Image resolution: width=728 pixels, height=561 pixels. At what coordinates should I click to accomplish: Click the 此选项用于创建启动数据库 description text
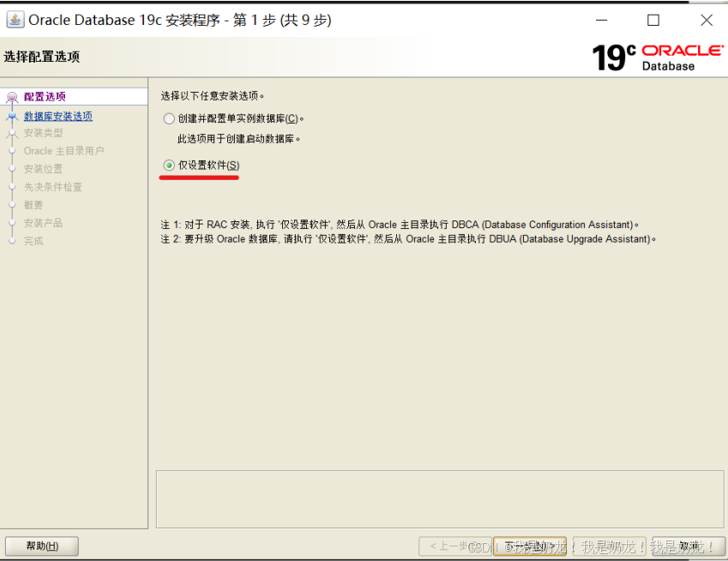[238, 139]
